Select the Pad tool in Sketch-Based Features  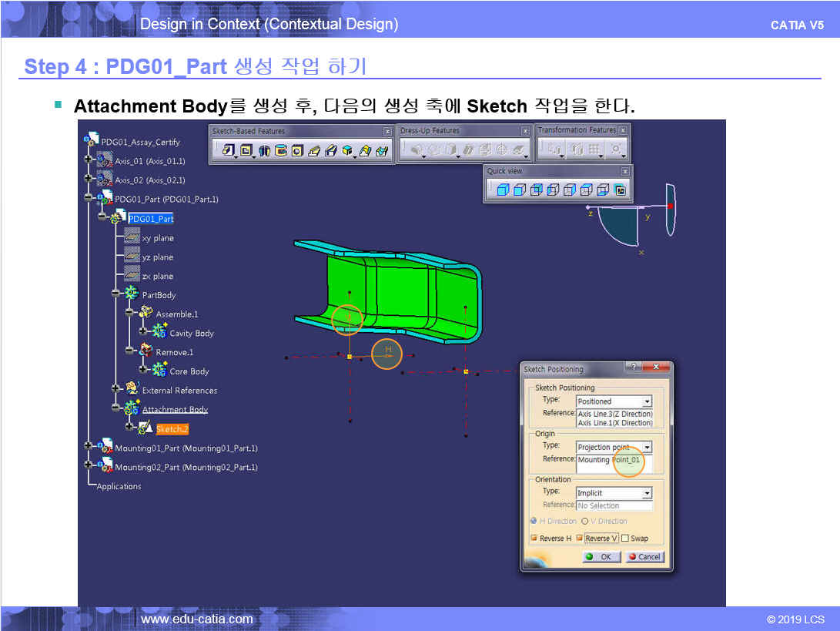pos(229,151)
